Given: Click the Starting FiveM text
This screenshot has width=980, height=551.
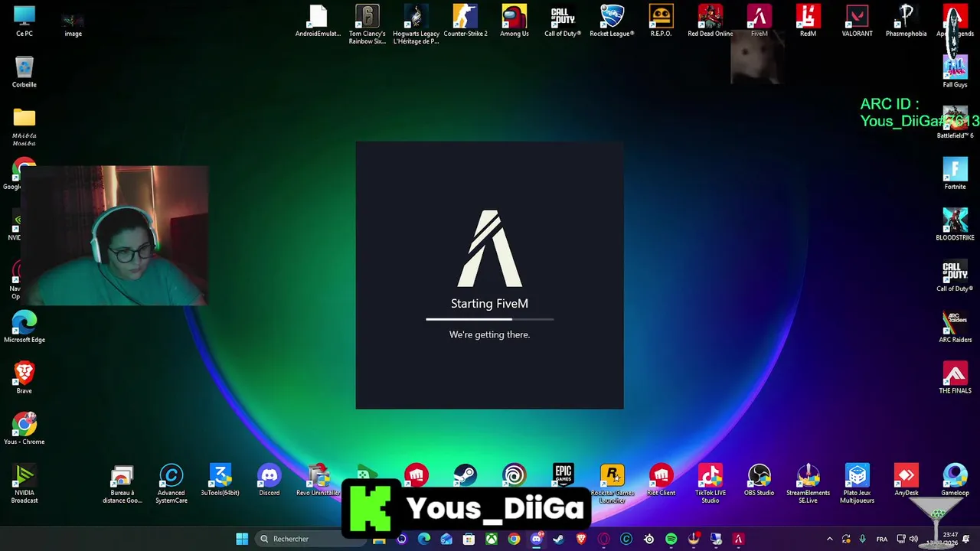Looking at the screenshot, I should [x=489, y=304].
